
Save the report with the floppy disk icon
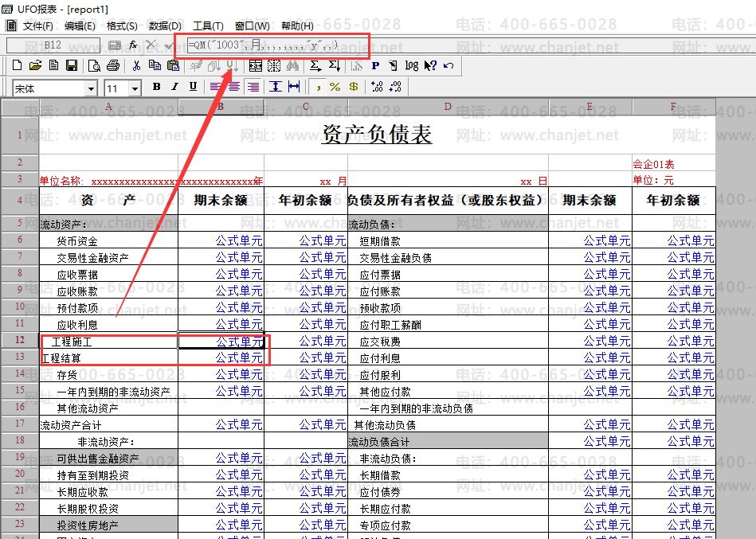(x=72, y=65)
